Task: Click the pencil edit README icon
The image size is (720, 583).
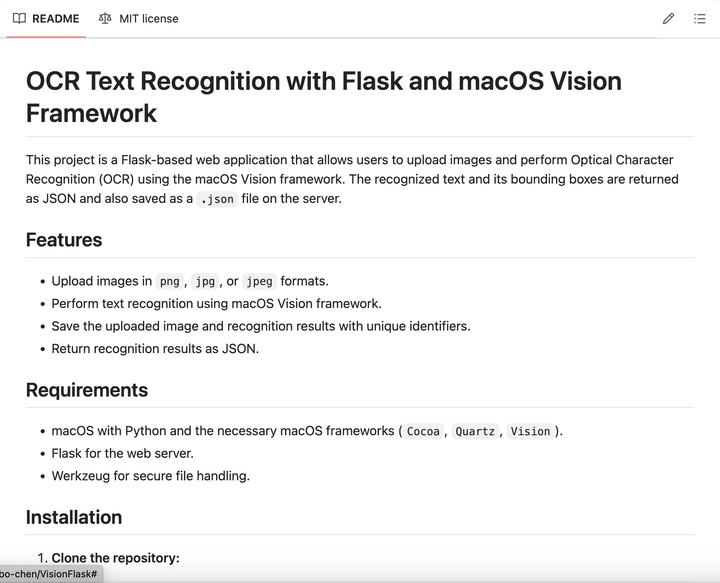Action: [x=668, y=18]
